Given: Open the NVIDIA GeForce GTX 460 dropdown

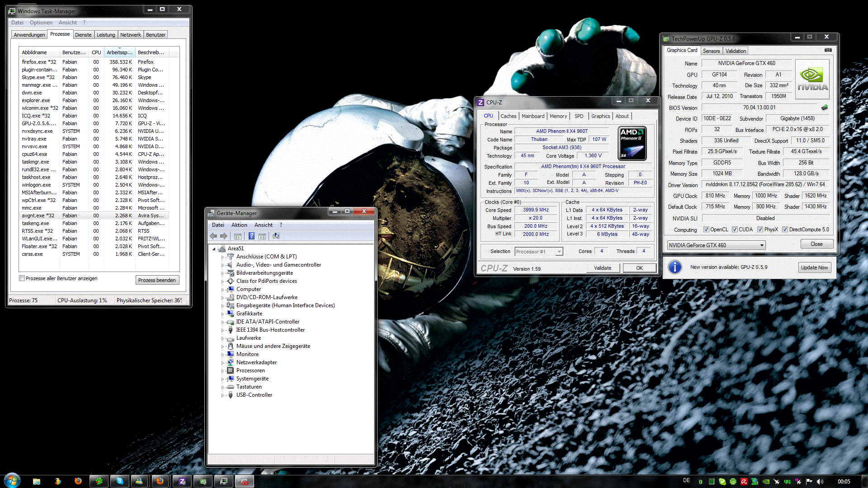Looking at the screenshot, I should coord(762,245).
